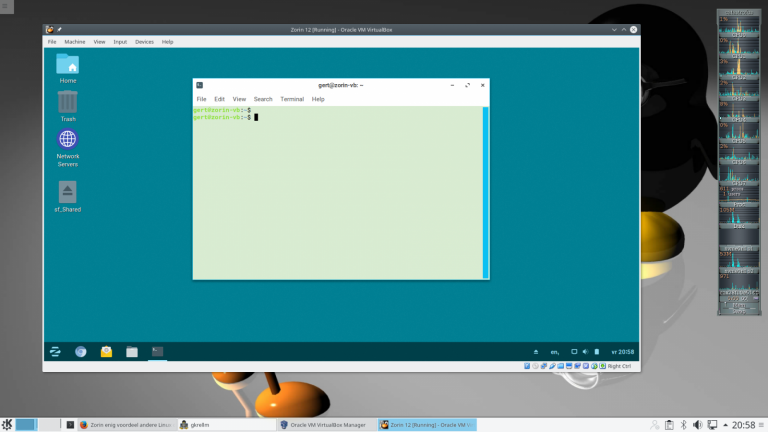The height and width of the screenshot is (432, 768).
Task: Switch to Oracle VM VirtualBox Manager task
Action: pyautogui.click(x=324, y=424)
